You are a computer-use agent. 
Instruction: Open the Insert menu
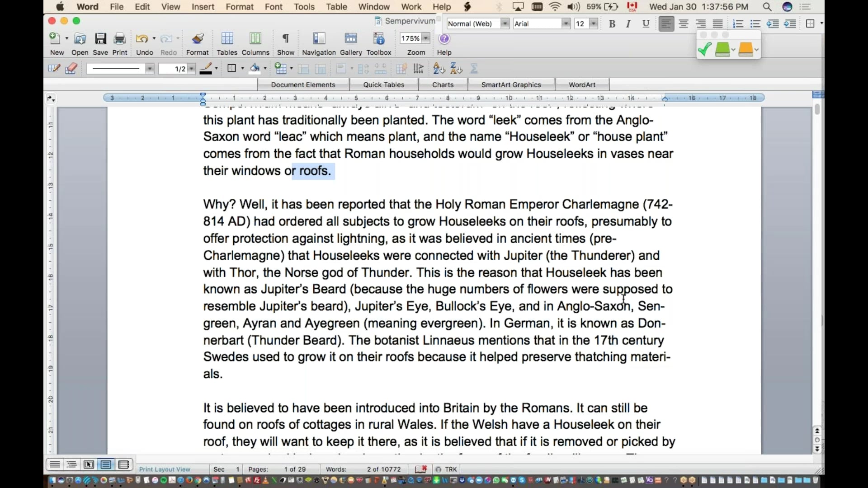pyautogui.click(x=203, y=7)
